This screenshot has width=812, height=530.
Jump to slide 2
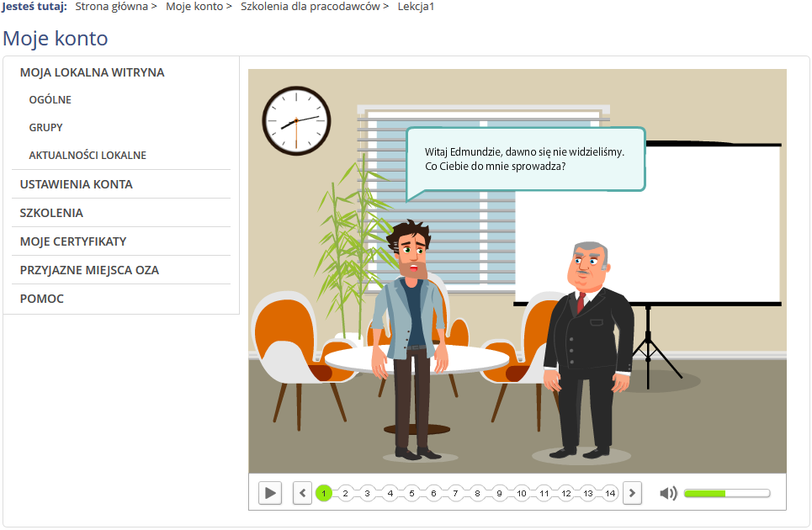pyautogui.click(x=345, y=493)
